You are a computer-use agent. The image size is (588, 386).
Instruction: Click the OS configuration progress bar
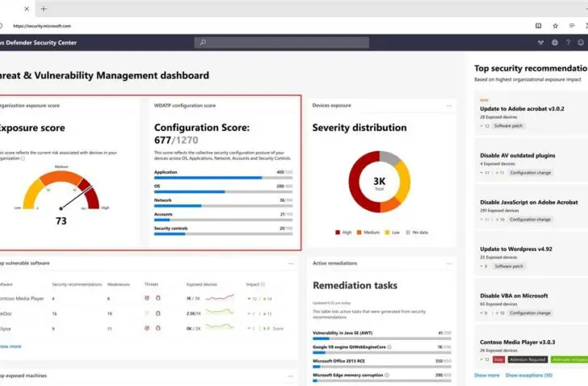coord(223,192)
